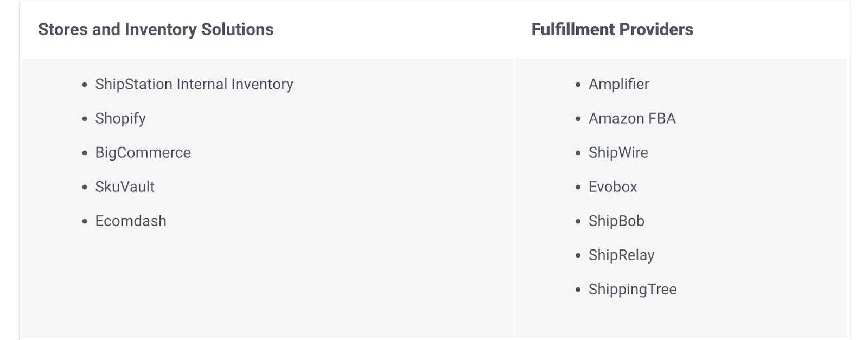Click the Amplifier fulfillment provider
This screenshot has height=340, width=868.
618,84
